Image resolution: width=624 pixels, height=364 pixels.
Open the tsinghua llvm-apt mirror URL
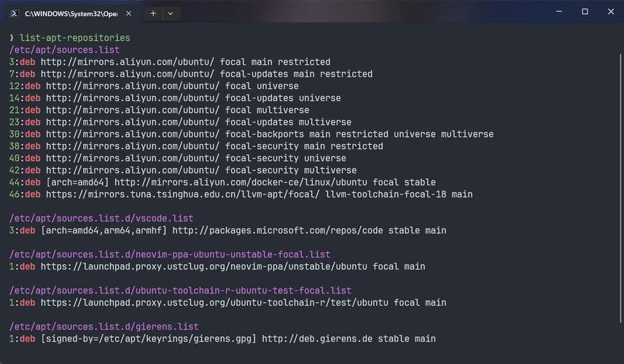(x=183, y=194)
